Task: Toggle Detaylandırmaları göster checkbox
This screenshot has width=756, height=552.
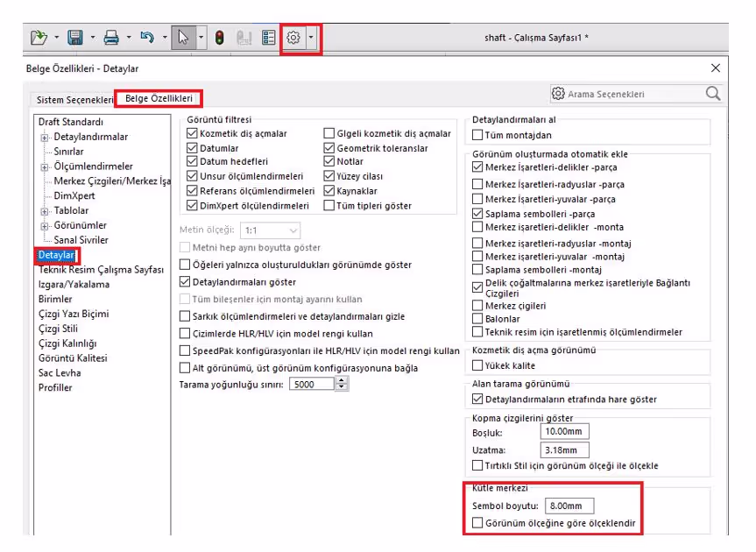Action: pyautogui.click(x=185, y=281)
